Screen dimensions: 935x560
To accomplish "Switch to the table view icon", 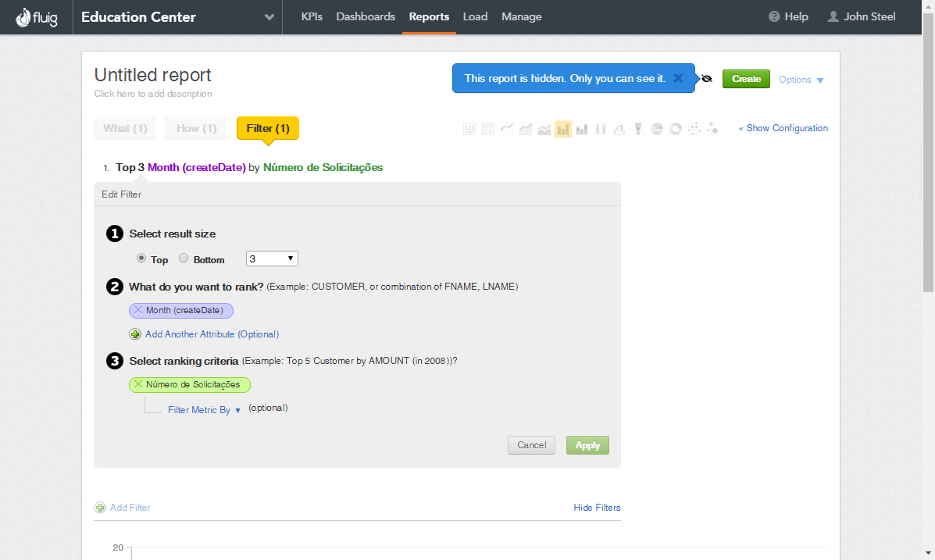I will 488,129.
